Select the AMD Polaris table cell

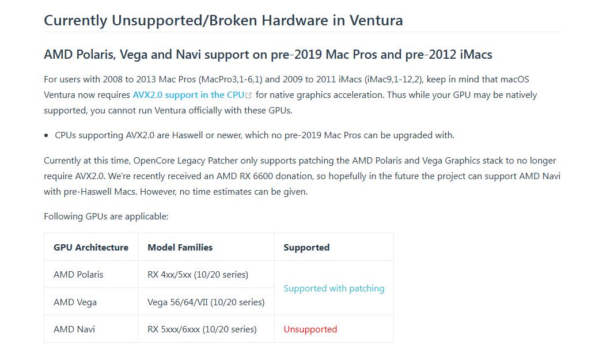point(78,274)
